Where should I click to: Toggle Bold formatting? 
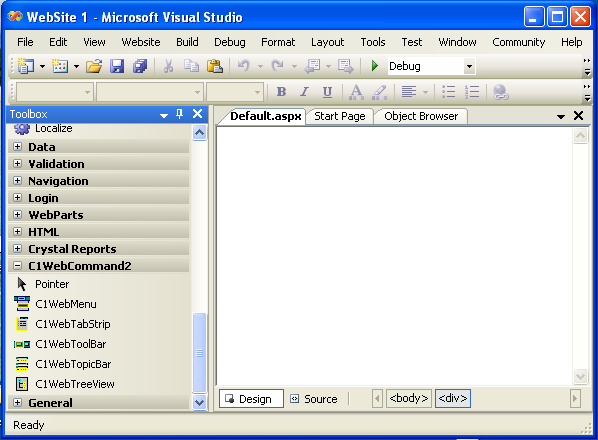[x=281, y=92]
